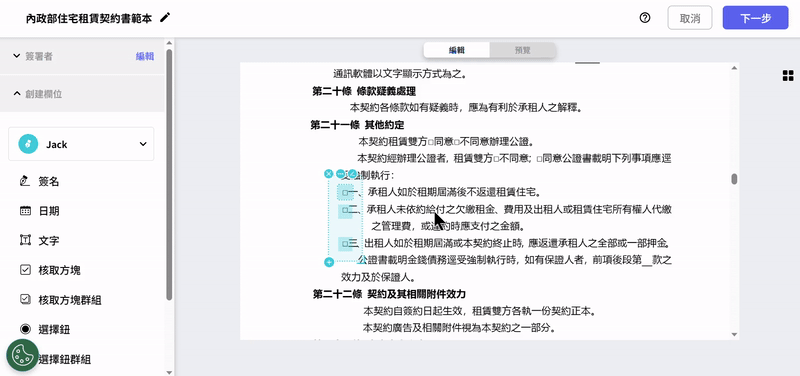Click the left sidebar scrollbar

pyautogui.click(x=169, y=174)
